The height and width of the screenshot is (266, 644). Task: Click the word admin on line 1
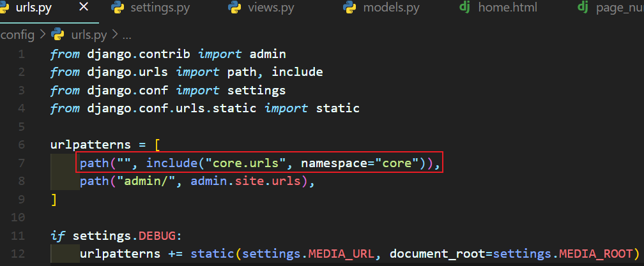[268, 54]
